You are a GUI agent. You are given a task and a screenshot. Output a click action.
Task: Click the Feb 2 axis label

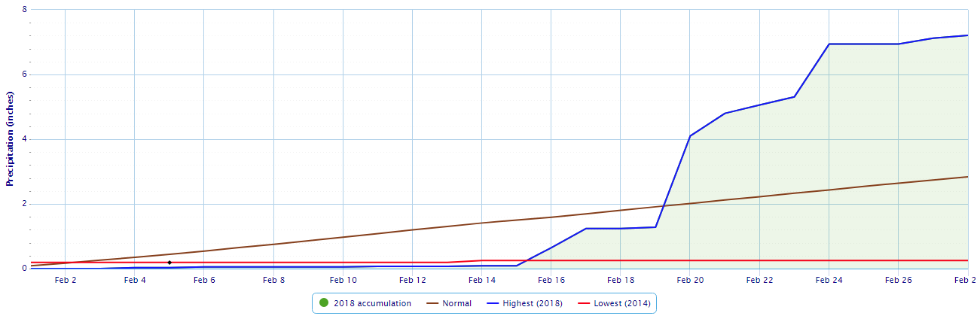pos(65,280)
